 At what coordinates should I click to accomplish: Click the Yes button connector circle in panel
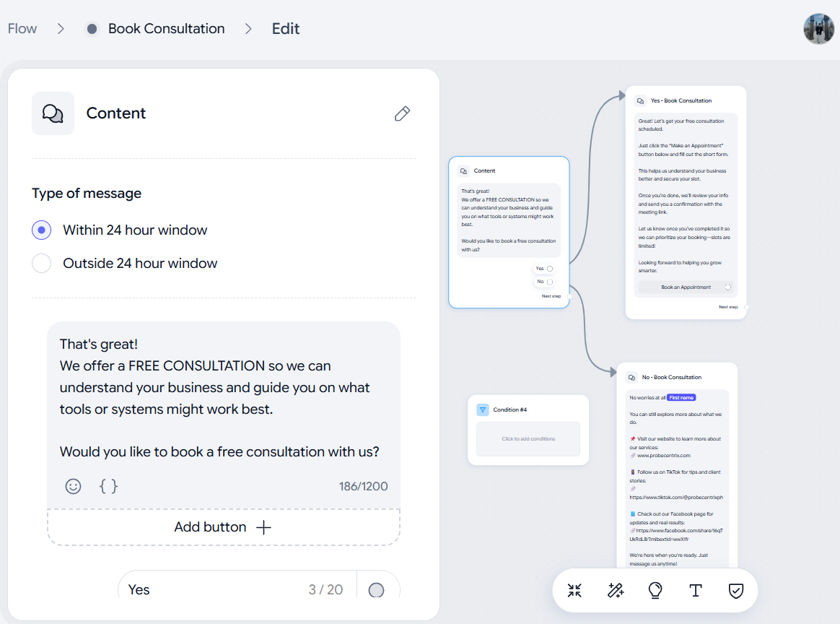click(x=376, y=590)
